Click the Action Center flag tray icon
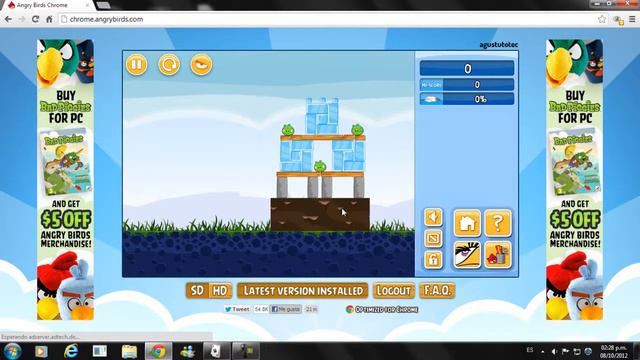The image size is (640, 360). tap(565, 351)
